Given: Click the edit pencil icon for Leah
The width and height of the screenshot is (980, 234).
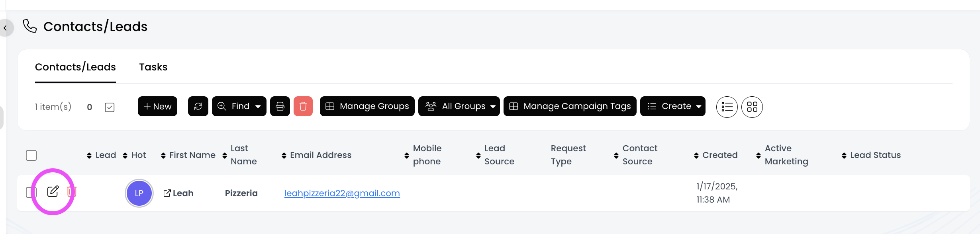Looking at the screenshot, I should coord(53,192).
